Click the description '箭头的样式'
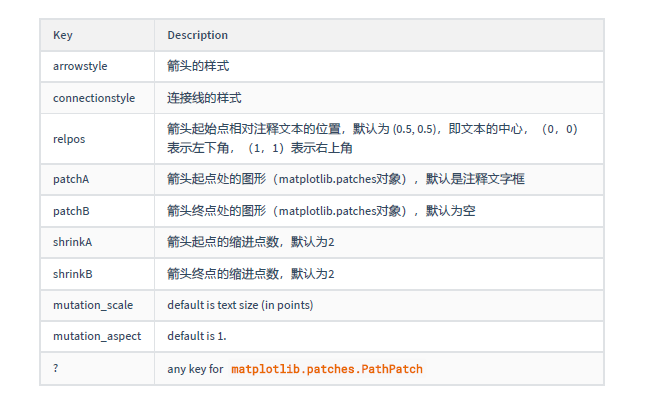Screen dimensions: 652x400 [198, 66]
